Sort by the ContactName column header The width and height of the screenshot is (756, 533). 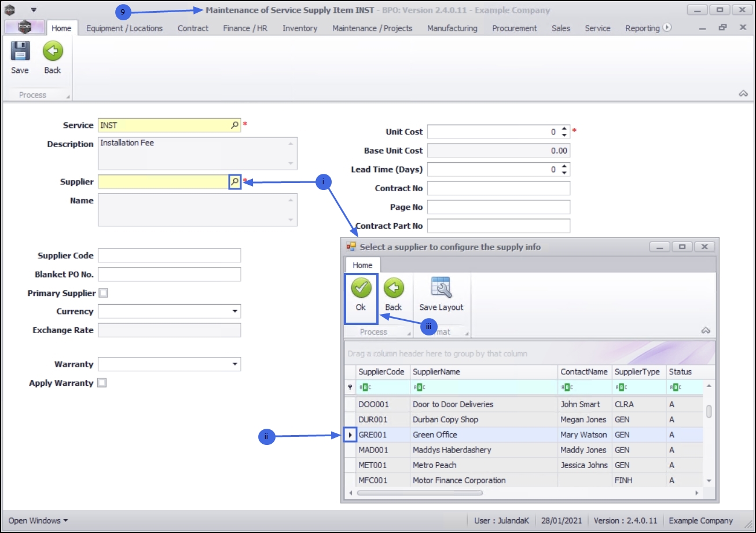coord(585,372)
